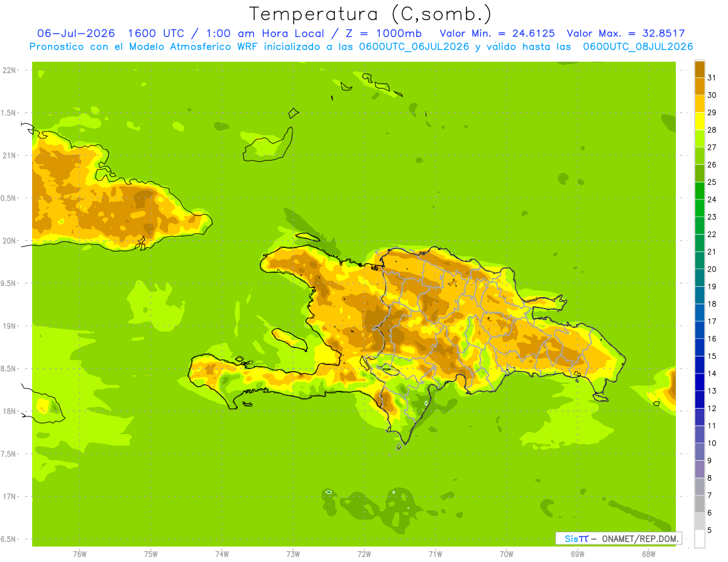The image size is (728, 562).
Task: Click the "21N" latitude axis label
Action: [9, 155]
